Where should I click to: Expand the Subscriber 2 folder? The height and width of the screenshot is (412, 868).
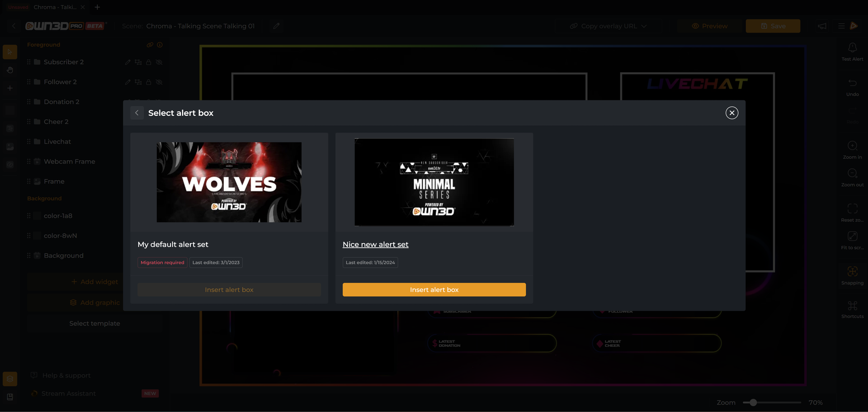[37, 62]
